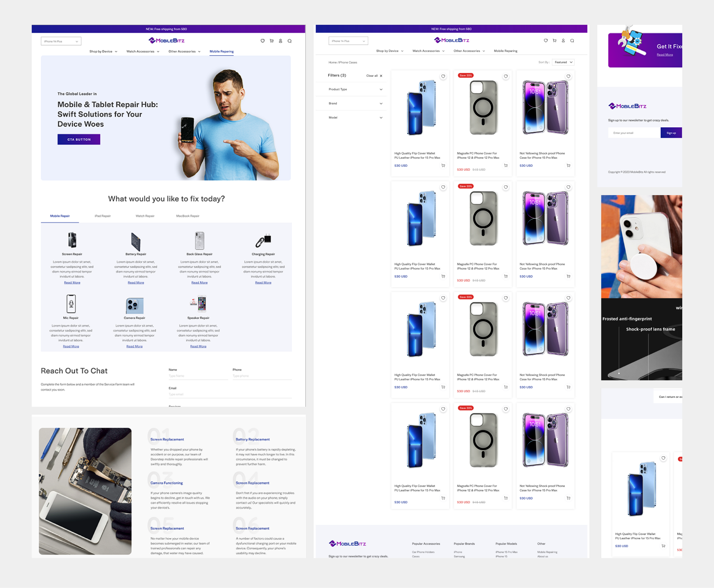The width and height of the screenshot is (714, 588).
Task: Open the cart icon in the product listing header
Action: click(555, 41)
